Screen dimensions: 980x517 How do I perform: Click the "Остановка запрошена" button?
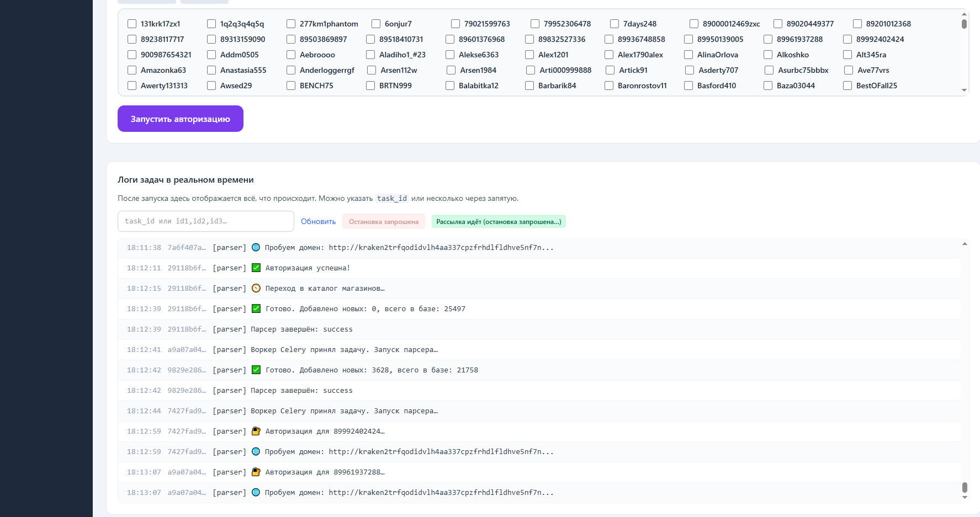click(x=383, y=221)
